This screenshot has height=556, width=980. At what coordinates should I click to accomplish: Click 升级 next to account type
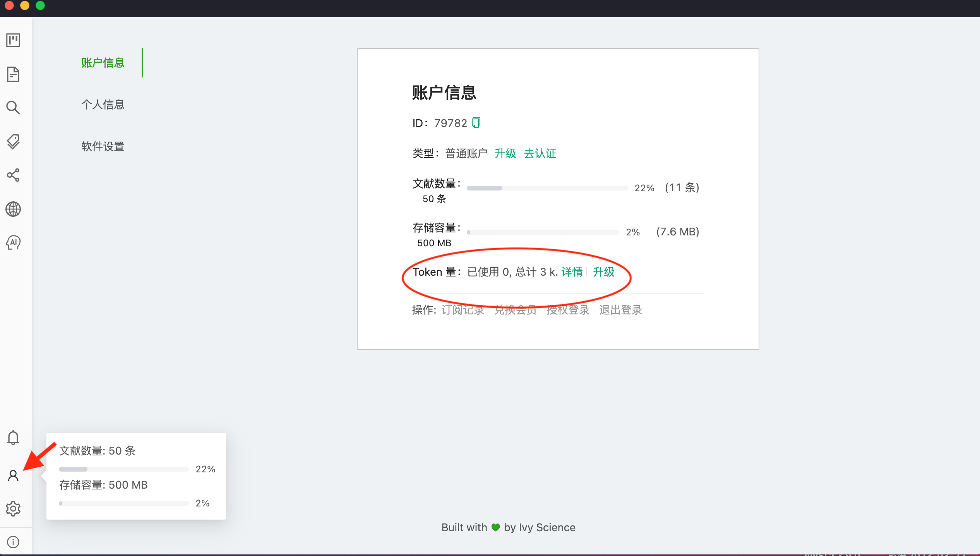505,153
